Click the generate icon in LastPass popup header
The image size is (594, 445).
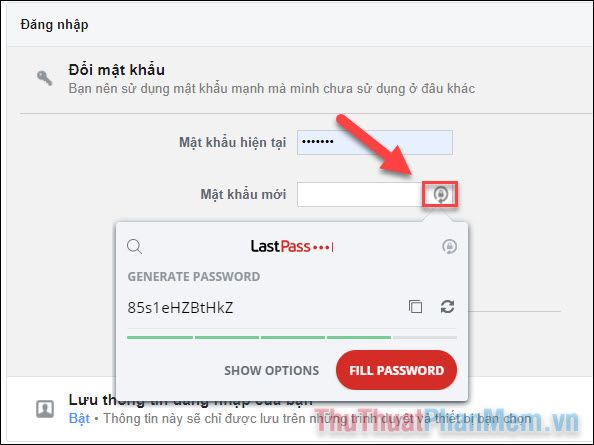[x=449, y=247]
